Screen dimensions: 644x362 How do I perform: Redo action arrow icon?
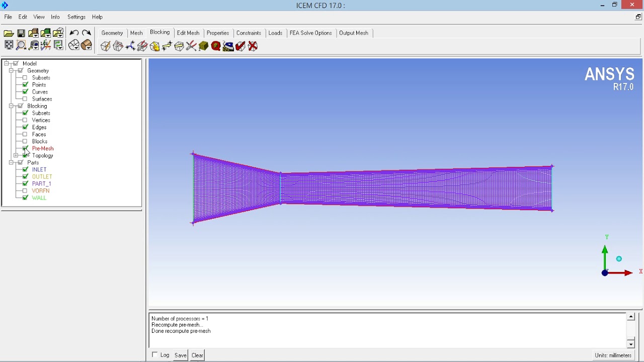(87, 33)
